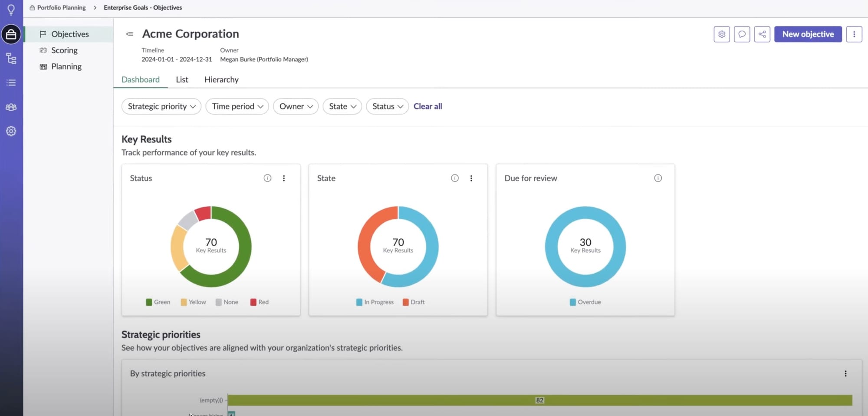Image resolution: width=868 pixels, height=416 pixels.
Task: Go to Portfolio Planning breadcrumb
Action: pos(61,8)
